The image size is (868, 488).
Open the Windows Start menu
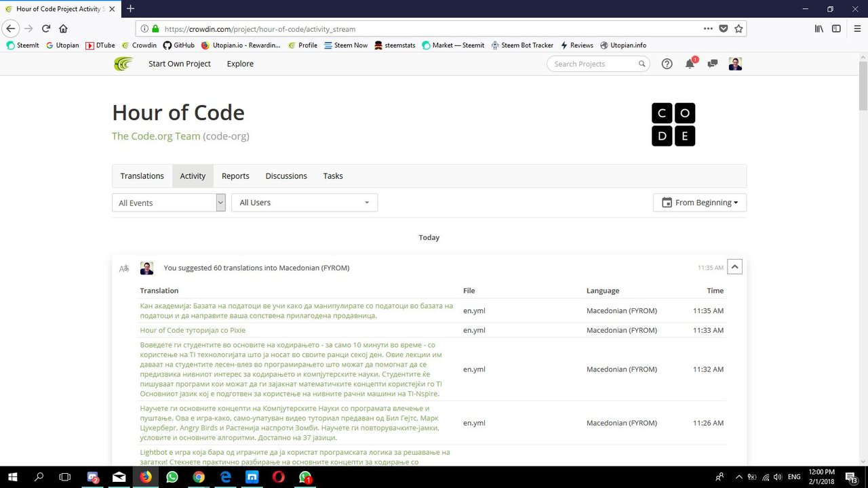click(x=12, y=477)
